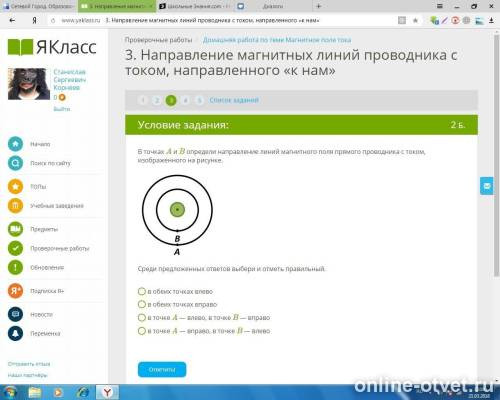This screenshot has height=400, width=500.
Task: Go to task 5 in the pager
Action: click(x=199, y=100)
